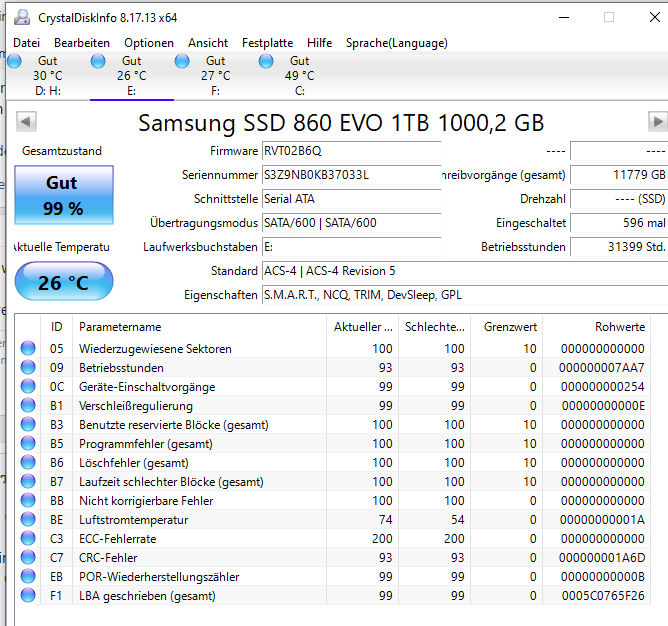Click status orb of LBA geschrieben (gesamt) row
Viewport: 668px width, 626px height.
28,595
